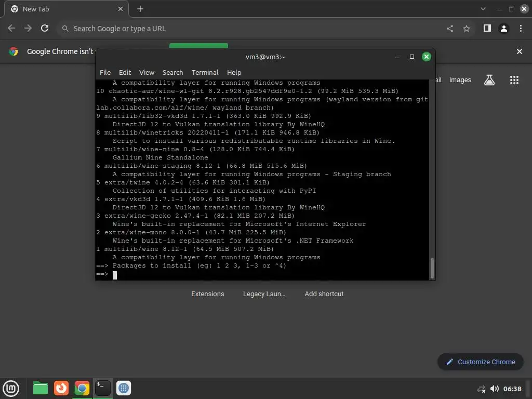Open the Legacy Laun... shortcut tile
Image resolution: width=532 pixels, height=399 pixels.
(x=264, y=294)
